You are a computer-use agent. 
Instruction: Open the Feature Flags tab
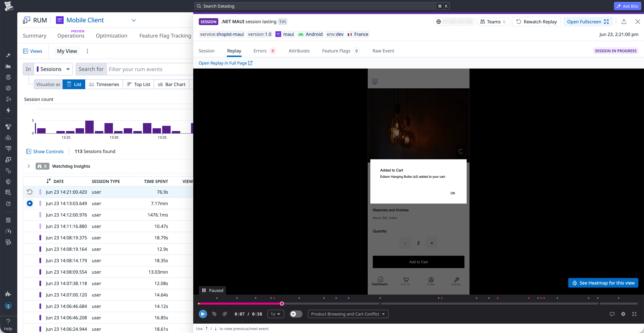341,51
